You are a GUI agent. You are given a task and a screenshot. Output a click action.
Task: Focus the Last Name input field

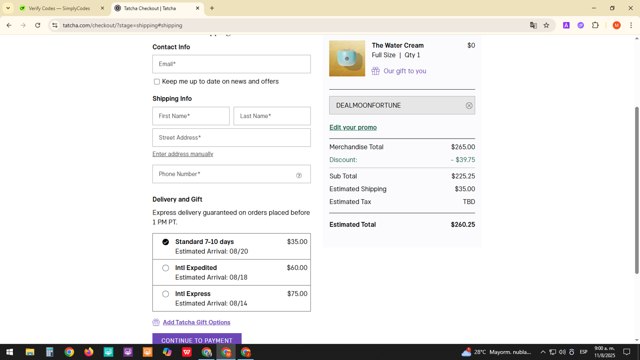[272, 116]
